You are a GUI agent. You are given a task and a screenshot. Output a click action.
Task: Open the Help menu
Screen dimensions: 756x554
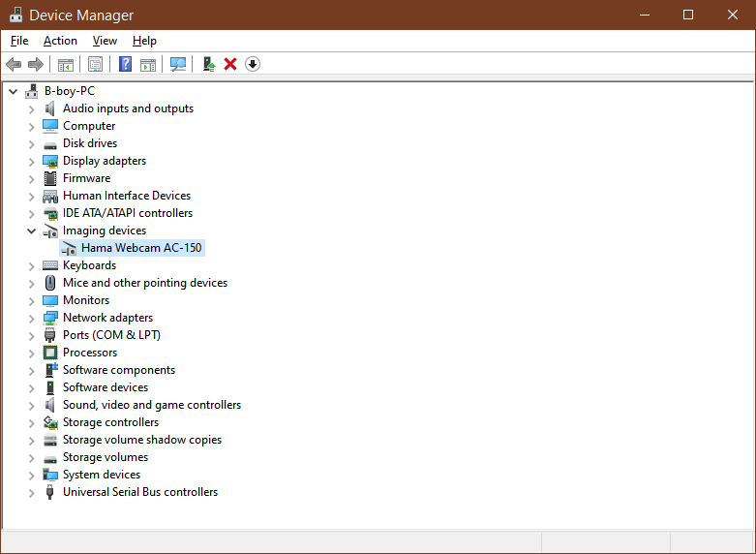144,41
